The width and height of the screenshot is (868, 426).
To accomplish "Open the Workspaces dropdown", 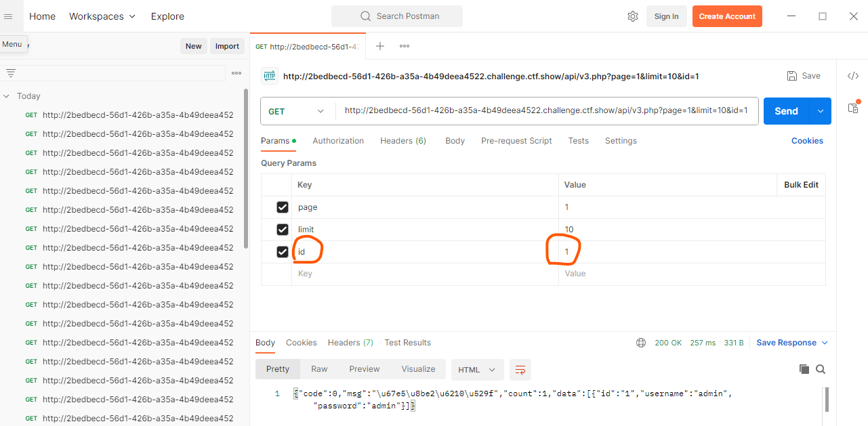I will (x=102, y=16).
